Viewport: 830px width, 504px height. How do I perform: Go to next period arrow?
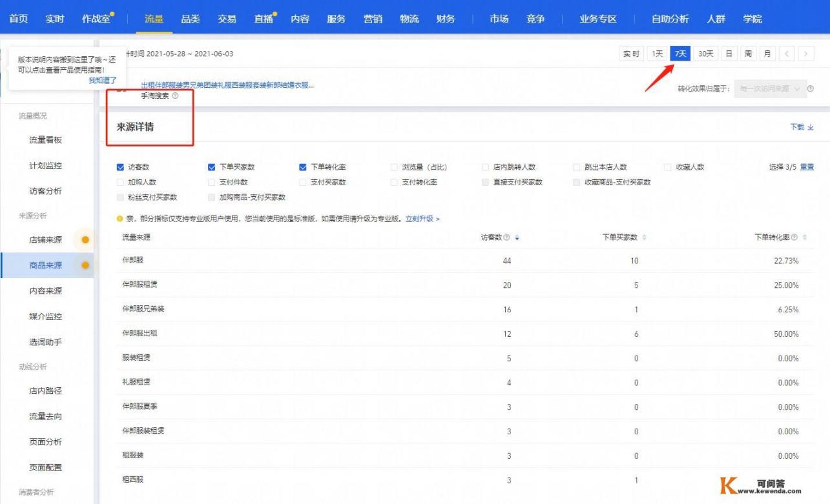pyautogui.click(x=805, y=54)
